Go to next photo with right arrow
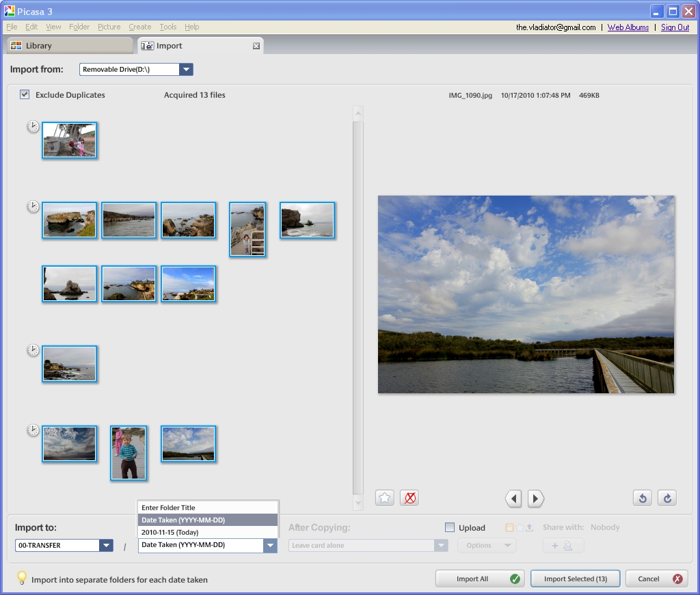The width and height of the screenshot is (700, 595). pyautogui.click(x=535, y=499)
